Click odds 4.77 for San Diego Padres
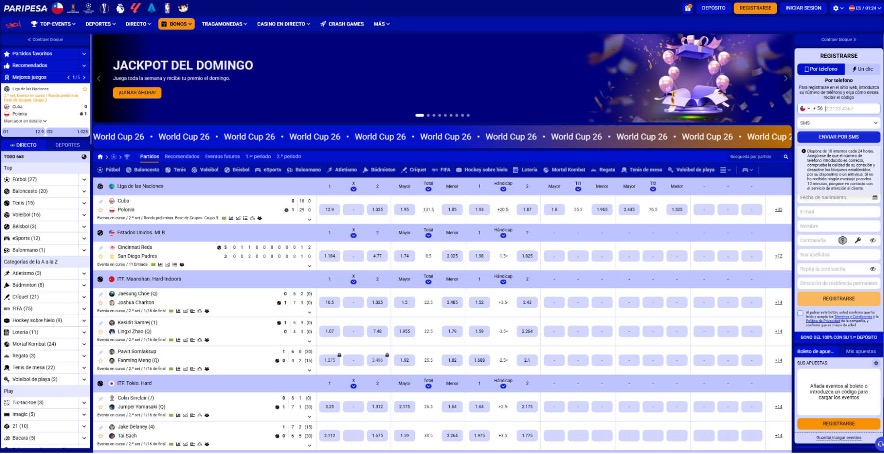The width and height of the screenshot is (884, 454). click(x=377, y=256)
